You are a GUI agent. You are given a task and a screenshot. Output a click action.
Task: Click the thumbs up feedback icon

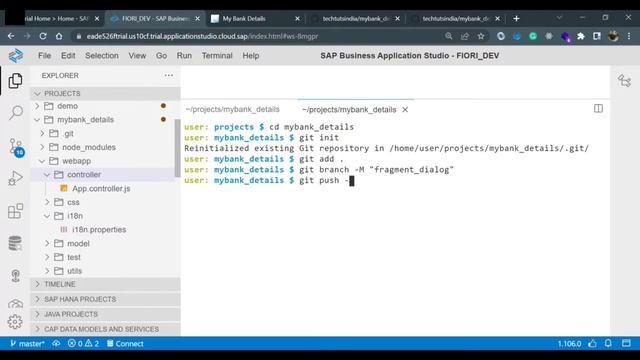[x=592, y=344]
